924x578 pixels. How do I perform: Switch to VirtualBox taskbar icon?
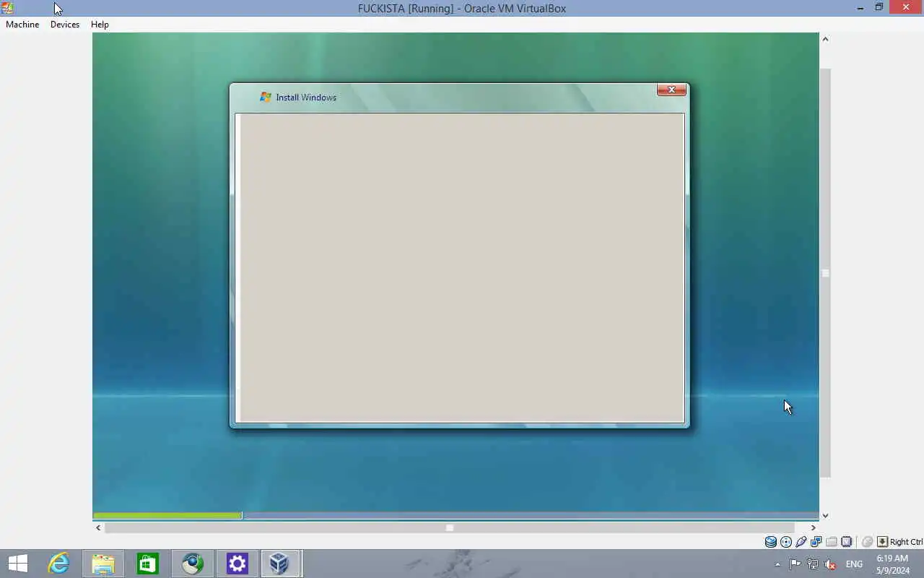[280, 564]
